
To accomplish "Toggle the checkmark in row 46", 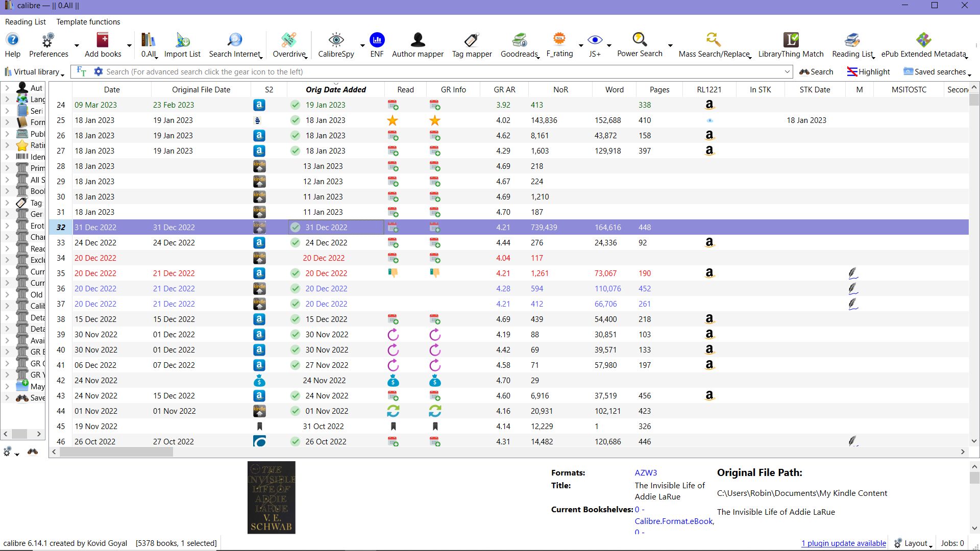I will click(x=296, y=442).
